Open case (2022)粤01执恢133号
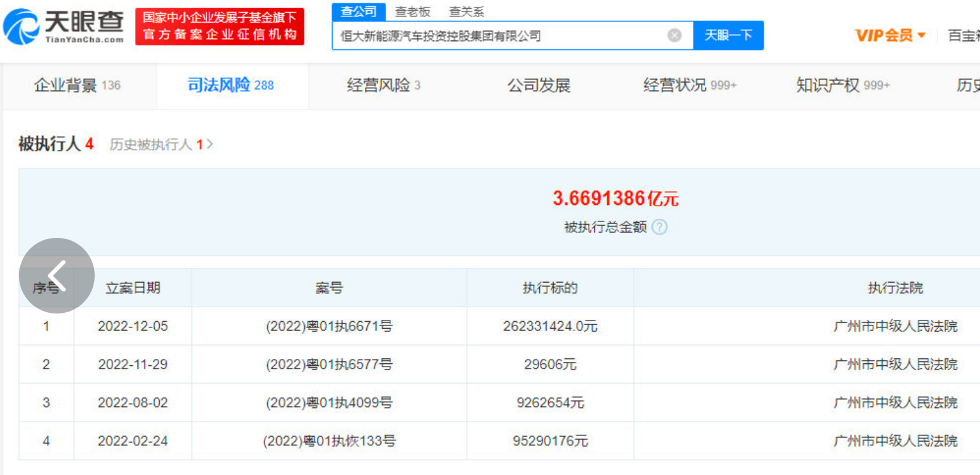980x475 pixels. [329, 441]
